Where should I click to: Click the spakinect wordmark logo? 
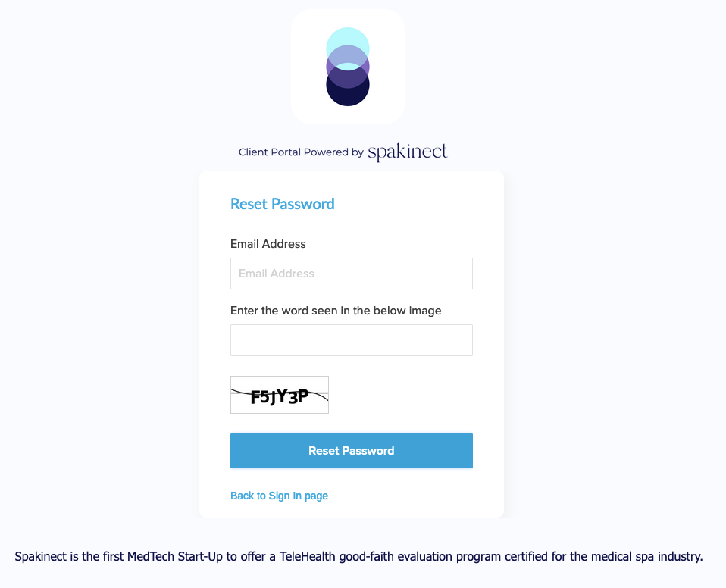click(408, 152)
